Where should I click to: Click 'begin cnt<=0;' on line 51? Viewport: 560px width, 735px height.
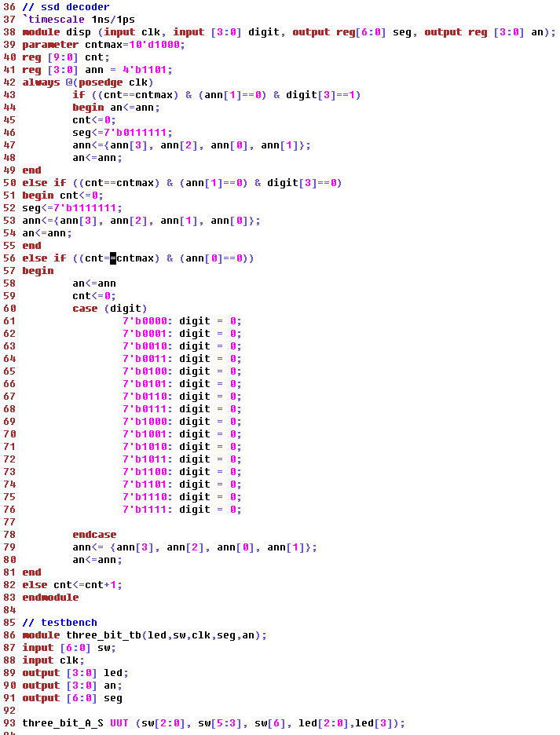coord(62,196)
